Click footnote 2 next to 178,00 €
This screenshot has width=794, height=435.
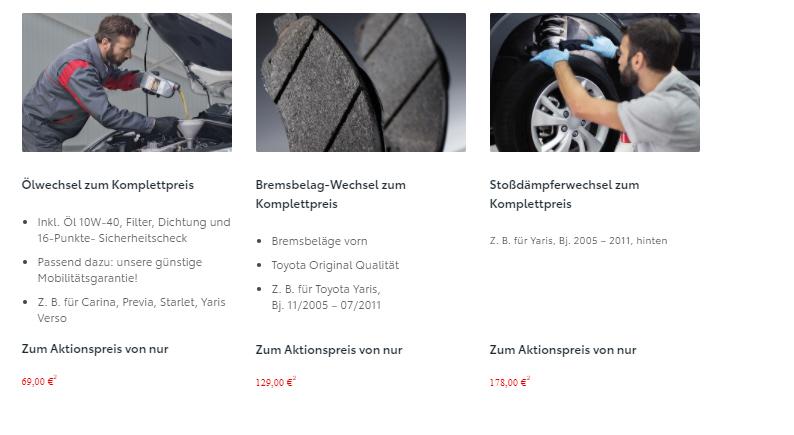tap(528, 379)
